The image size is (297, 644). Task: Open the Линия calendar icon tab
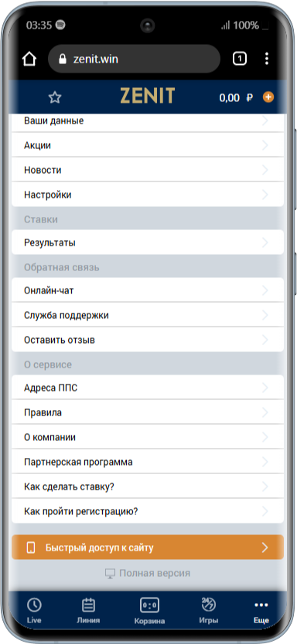point(88,611)
